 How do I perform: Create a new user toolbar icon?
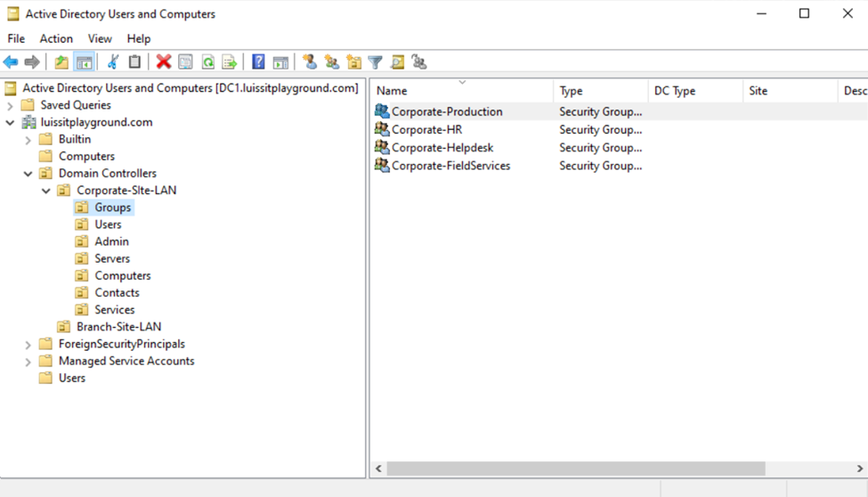(310, 62)
